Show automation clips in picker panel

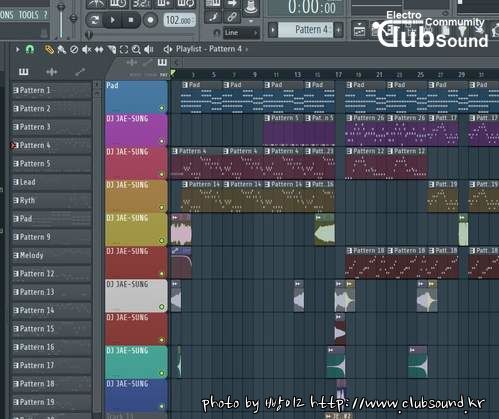80,72
